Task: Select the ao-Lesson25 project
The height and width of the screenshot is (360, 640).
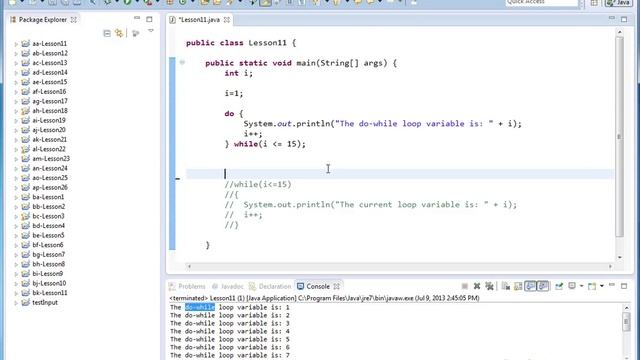Action: click(49, 178)
